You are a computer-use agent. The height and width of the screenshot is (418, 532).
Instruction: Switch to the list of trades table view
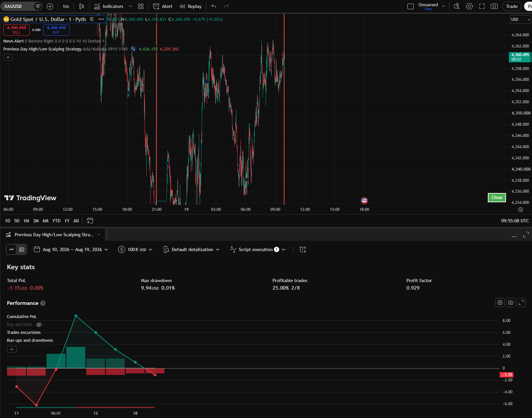pyautogui.click(x=22, y=249)
